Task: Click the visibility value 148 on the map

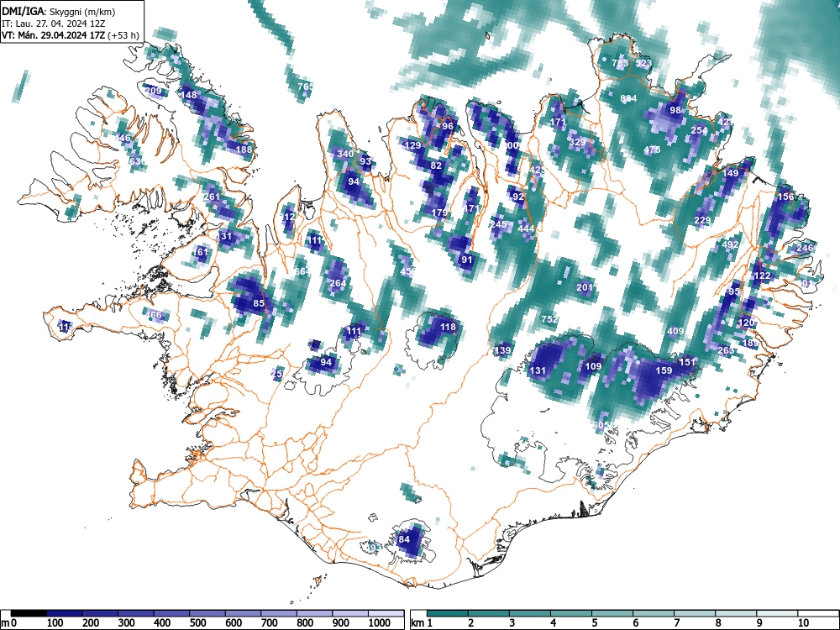Action: pos(188,96)
